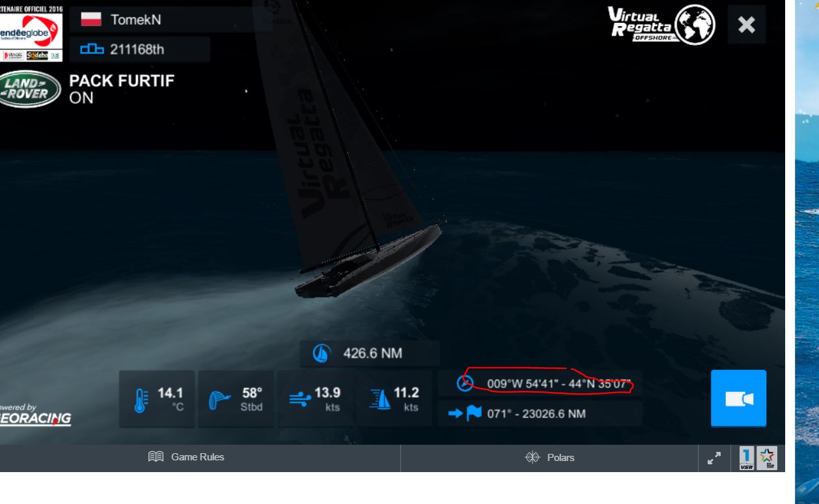Click the Polish flag icon next to TomekN
This screenshot has width=819, height=504.
pyautogui.click(x=91, y=20)
